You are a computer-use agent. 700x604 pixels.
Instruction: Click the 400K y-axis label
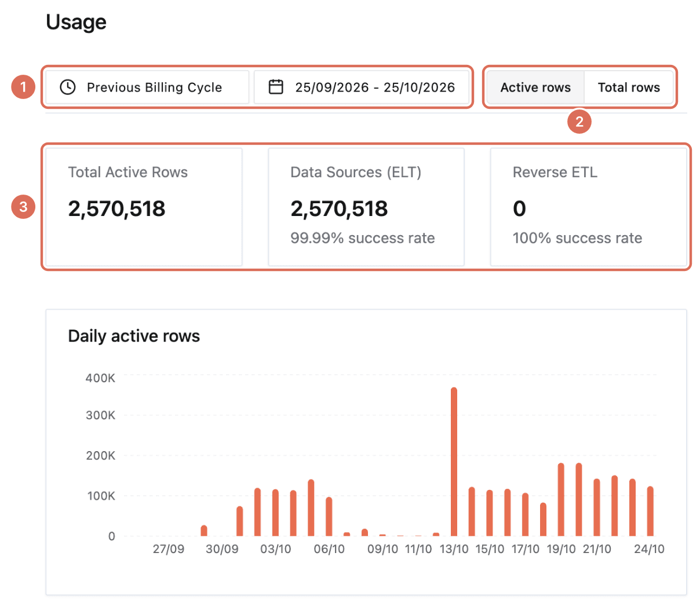[100, 378]
